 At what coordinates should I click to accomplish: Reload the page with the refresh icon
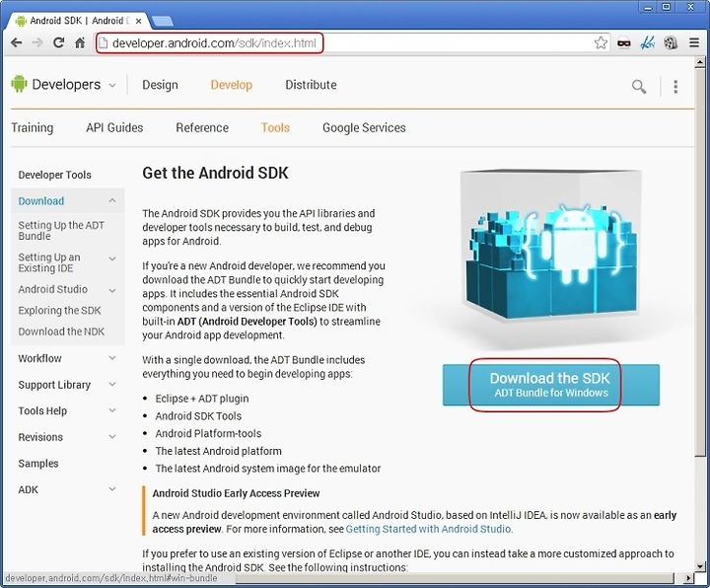click(x=58, y=42)
